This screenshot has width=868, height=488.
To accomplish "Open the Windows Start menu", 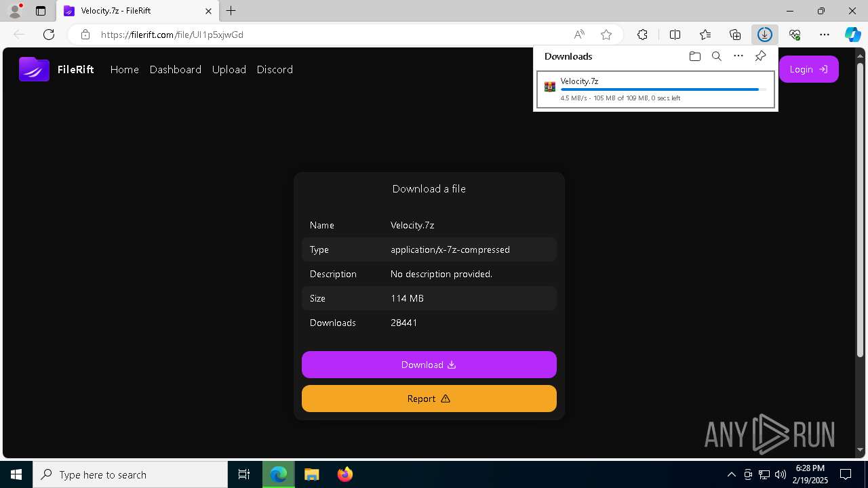I will point(16,474).
